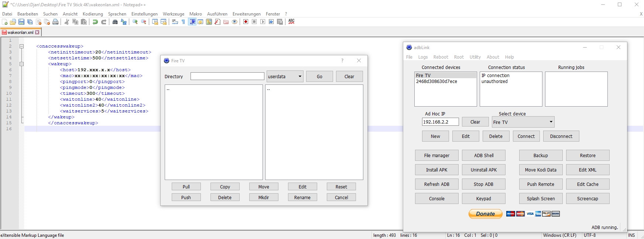Click the Copy icon in Notepad++ toolbar
This screenshot has height=239, width=644.
point(75,22)
